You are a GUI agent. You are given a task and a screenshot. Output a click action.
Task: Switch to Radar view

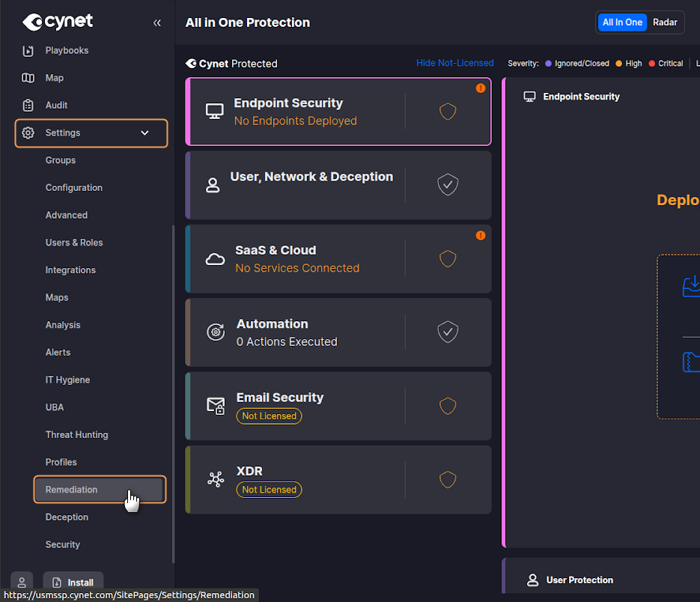665,22
